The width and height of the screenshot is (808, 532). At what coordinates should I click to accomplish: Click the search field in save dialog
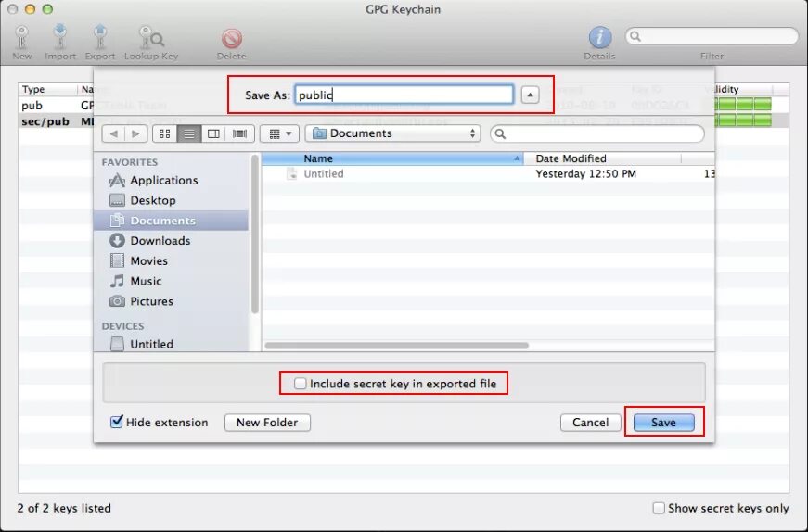(x=597, y=133)
